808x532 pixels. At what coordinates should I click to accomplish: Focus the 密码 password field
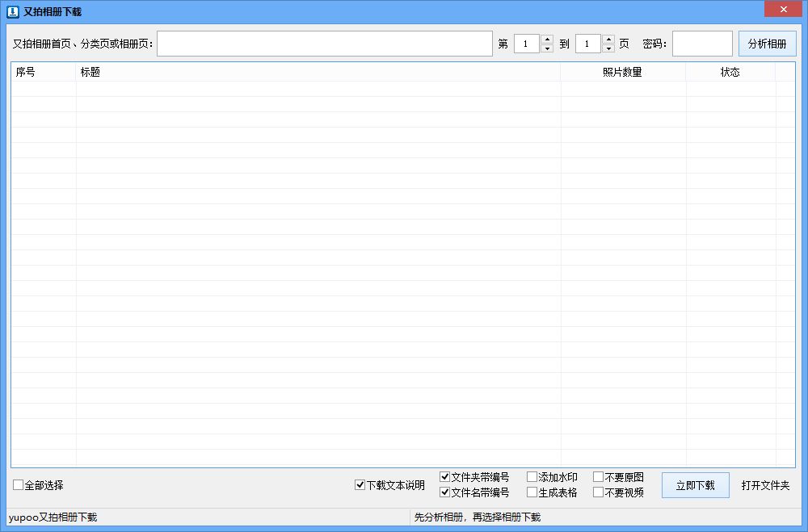[702, 44]
